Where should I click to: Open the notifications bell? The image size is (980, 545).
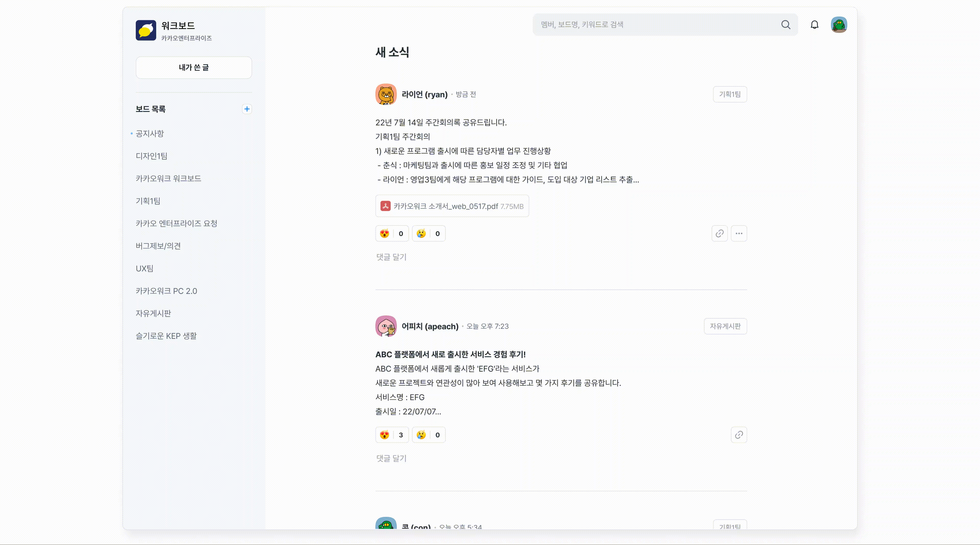814,25
